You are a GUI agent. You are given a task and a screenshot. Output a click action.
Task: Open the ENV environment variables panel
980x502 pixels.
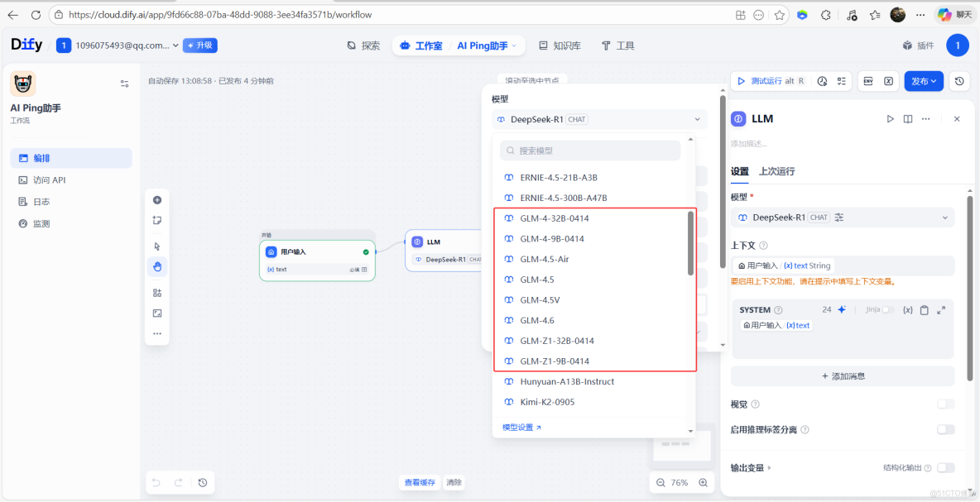(868, 80)
